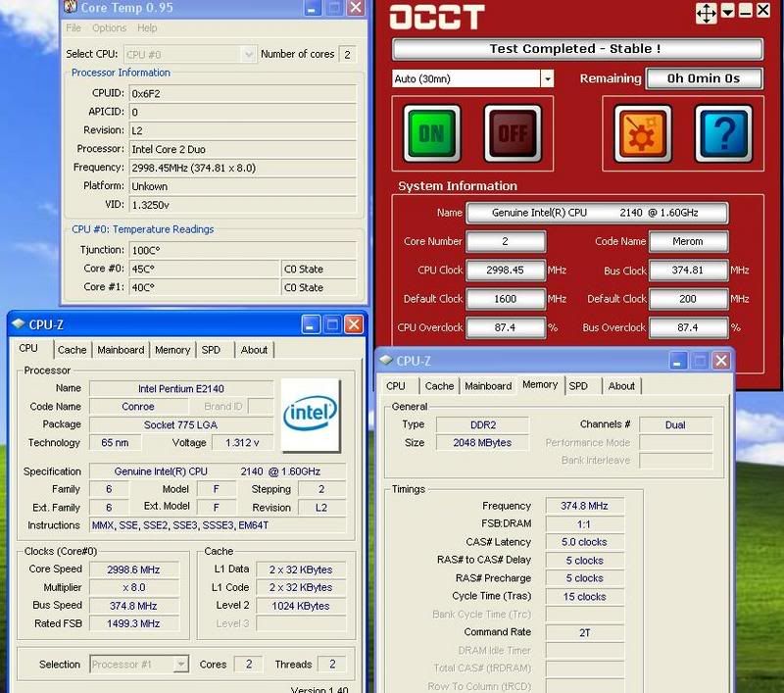Open the OCCT Auto (30mn) test dropdown
The height and width of the screenshot is (693, 784).
click(x=547, y=79)
